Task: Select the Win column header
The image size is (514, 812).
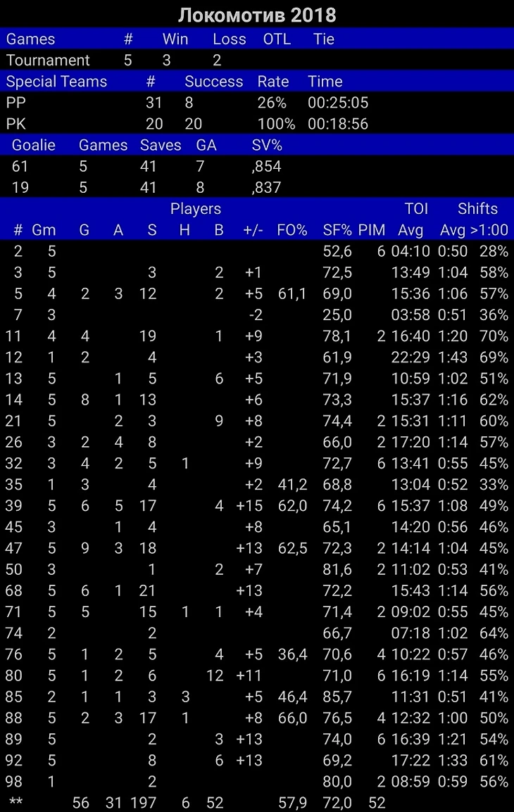Action: (x=175, y=39)
